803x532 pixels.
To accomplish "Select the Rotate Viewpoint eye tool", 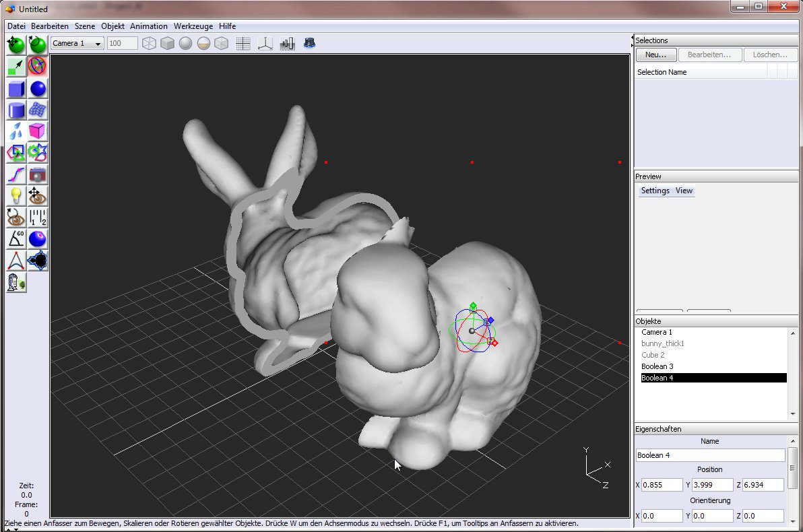I will pyautogui.click(x=16, y=218).
